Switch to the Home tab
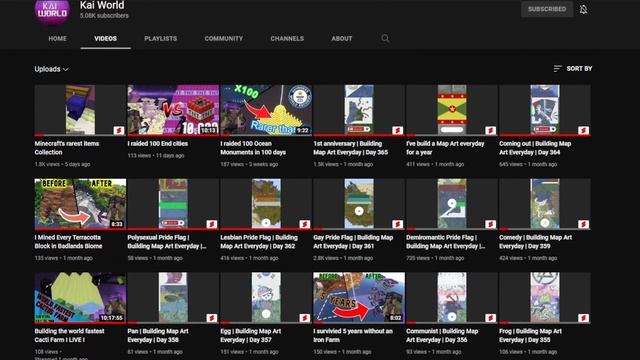640x360 pixels. point(58,38)
